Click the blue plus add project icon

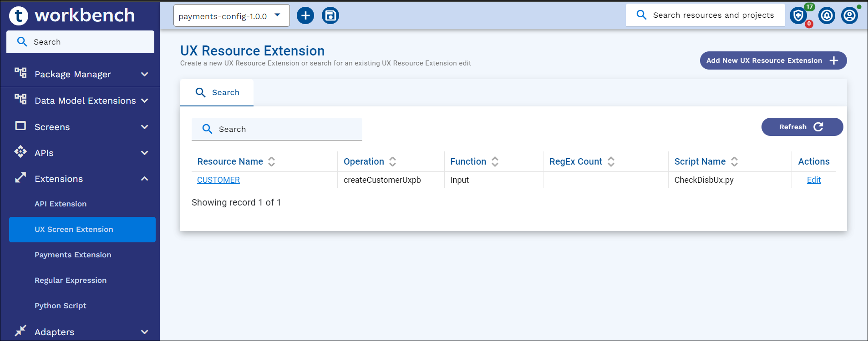point(305,15)
